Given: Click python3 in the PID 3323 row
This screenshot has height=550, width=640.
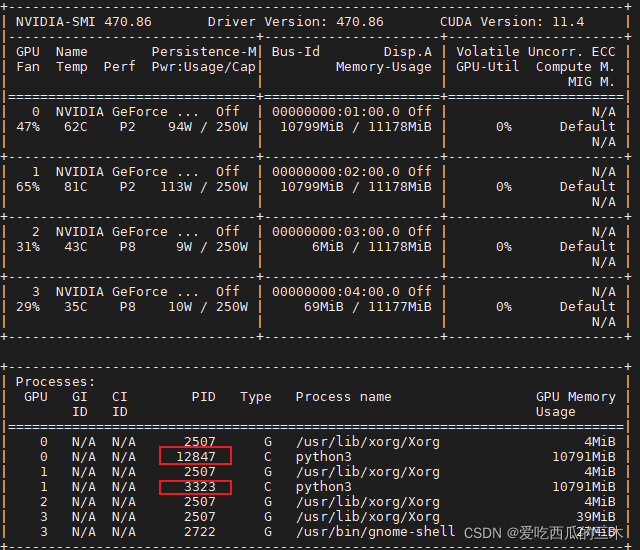Looking at the screenshot, I should pos(324,487).
